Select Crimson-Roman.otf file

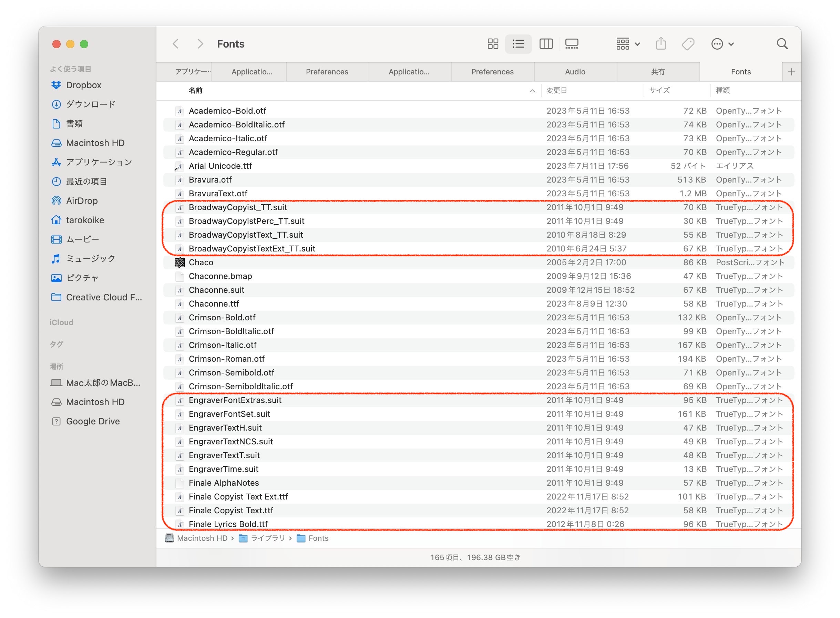coord(479,359)
